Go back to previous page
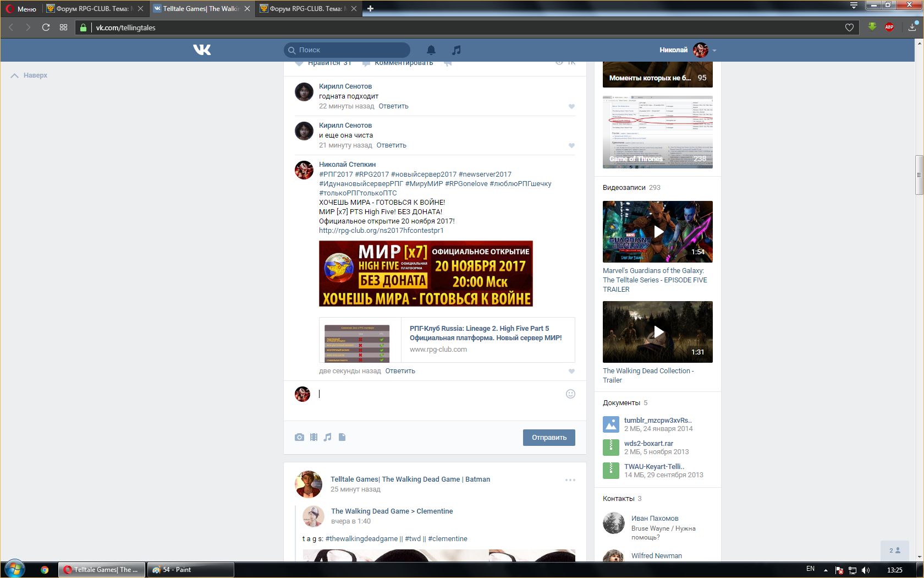Screen dimensions: 924x578 point(11,28)
